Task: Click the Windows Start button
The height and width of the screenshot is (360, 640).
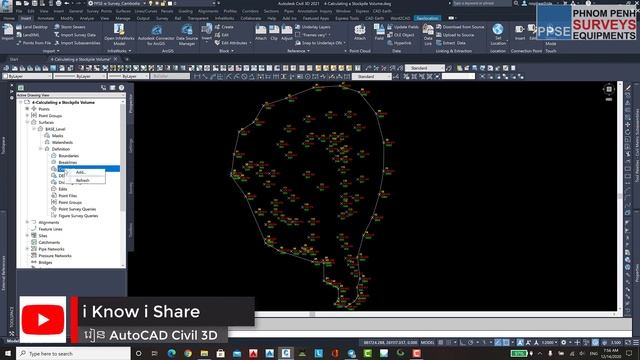Action: tap(8, 353)
